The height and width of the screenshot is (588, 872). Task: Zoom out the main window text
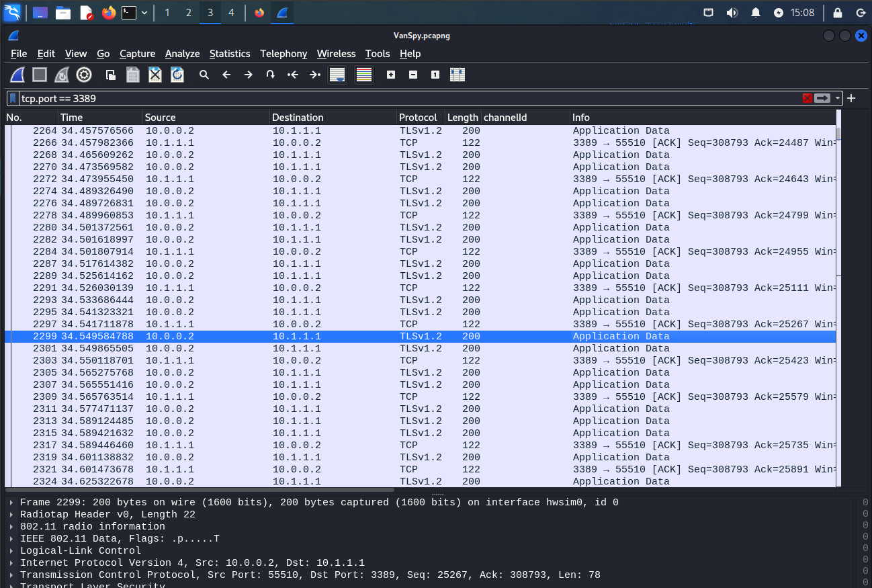tap(413, 75)
